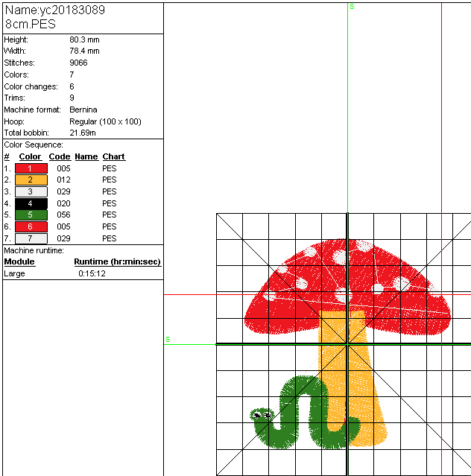The width and height of the screenshot is (471, 476).
Task: Click the hoop value Regular (100 x 100)
Action: 105,121
